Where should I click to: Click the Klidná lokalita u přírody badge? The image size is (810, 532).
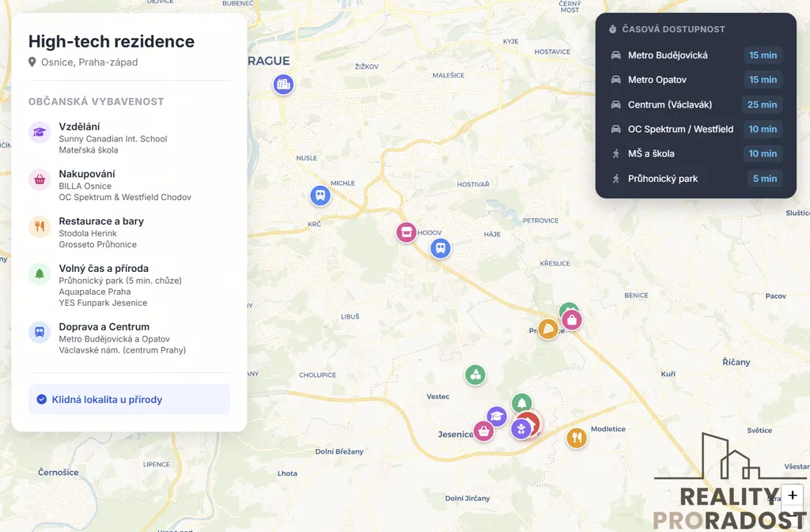[129, 399]
